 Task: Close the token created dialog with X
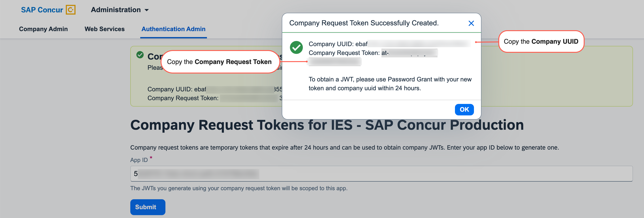point(471,23)
